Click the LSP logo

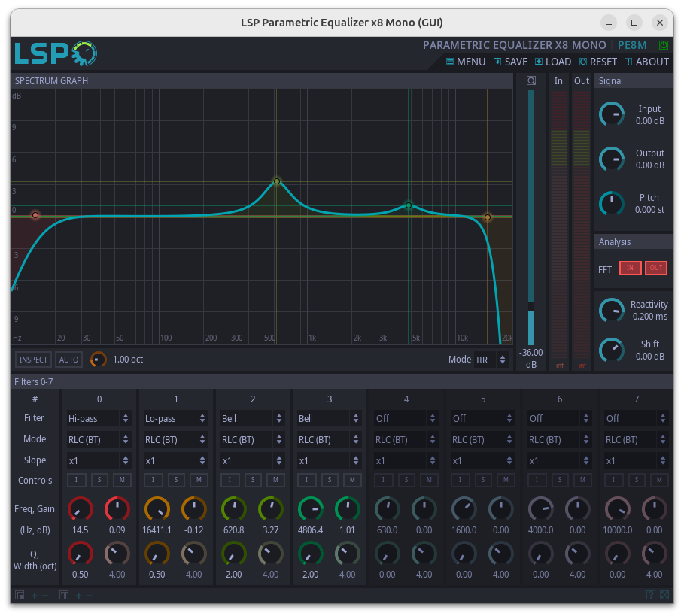56,53
